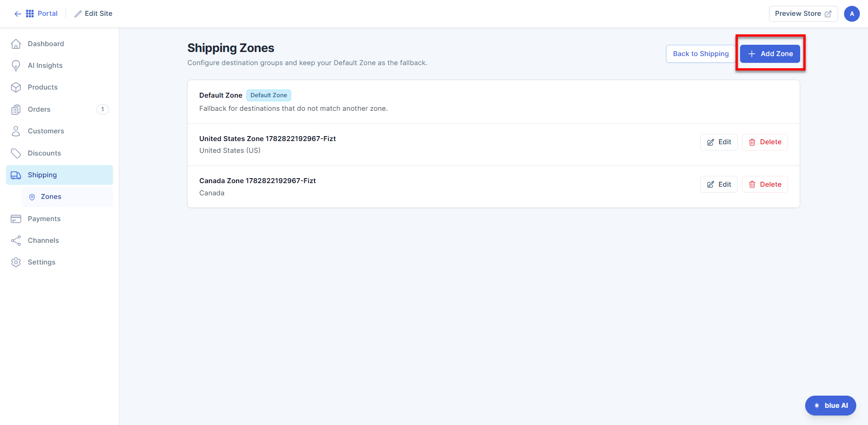The height and width of the screenshot is (425, 868).
Task: Open the Dashboard home icon
Action: 16,44
